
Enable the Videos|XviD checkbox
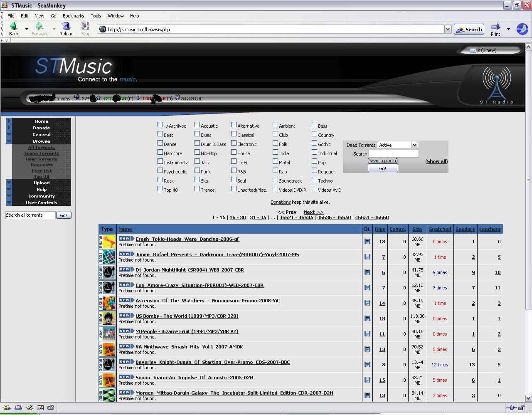314,189
